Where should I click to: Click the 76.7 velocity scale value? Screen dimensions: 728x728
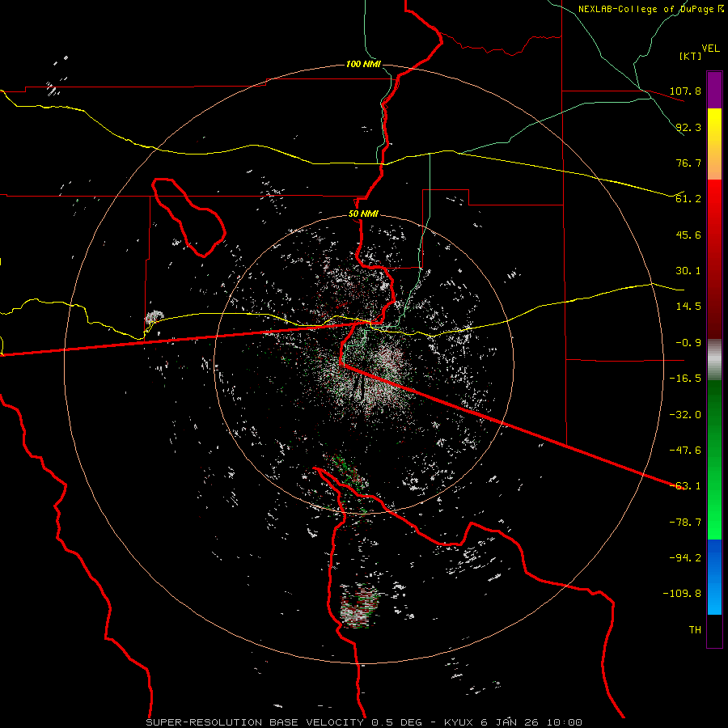click(x=688, y=163)
